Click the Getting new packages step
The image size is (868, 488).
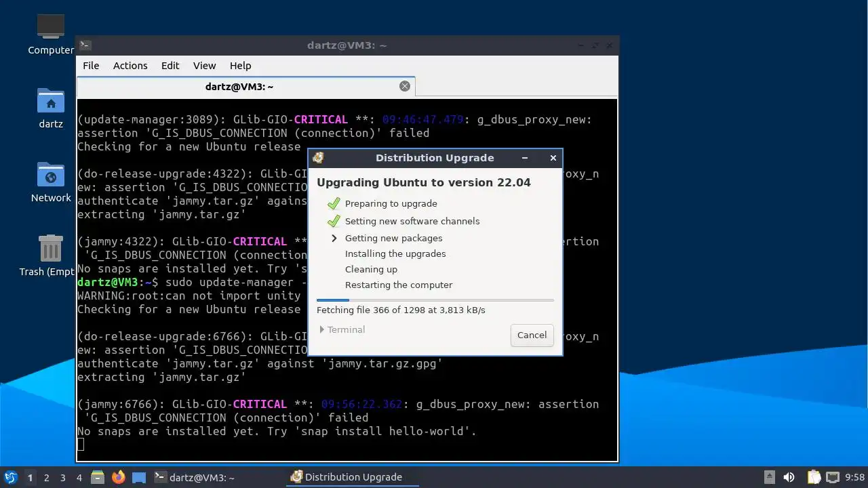393,238
